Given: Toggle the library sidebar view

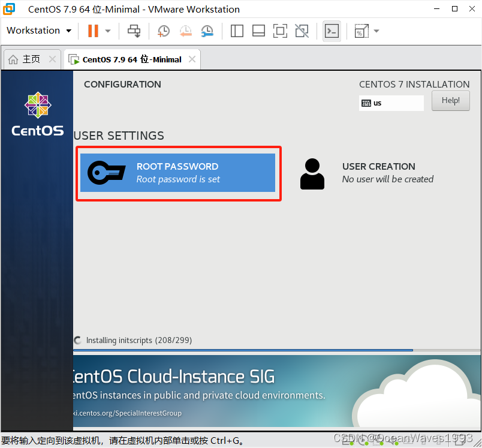Looking at the screenshot, I should [237, 31].
